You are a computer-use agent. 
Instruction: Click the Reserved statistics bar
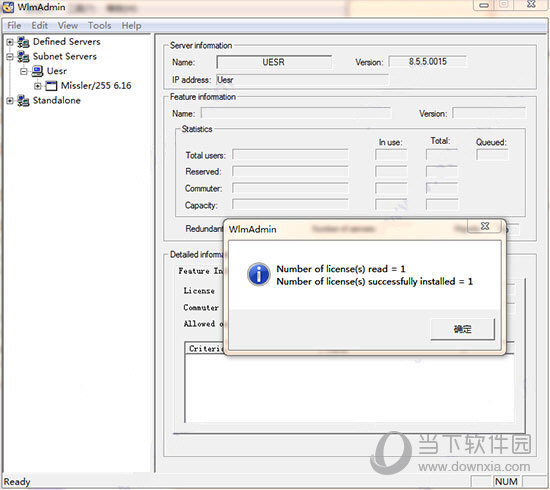coord(290,172)
